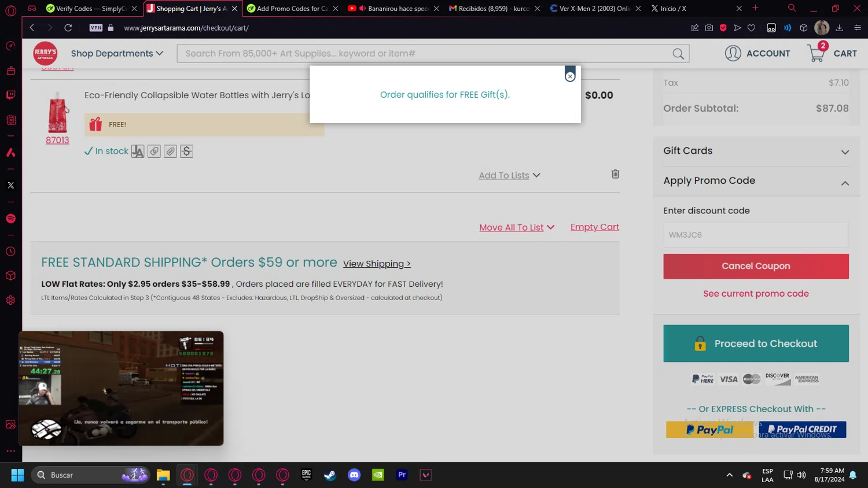Image resolution: width=868 pixels, height=488 pixels.
Task: Open GX Control speedometer in sidebar
Action: pos(10,46)
